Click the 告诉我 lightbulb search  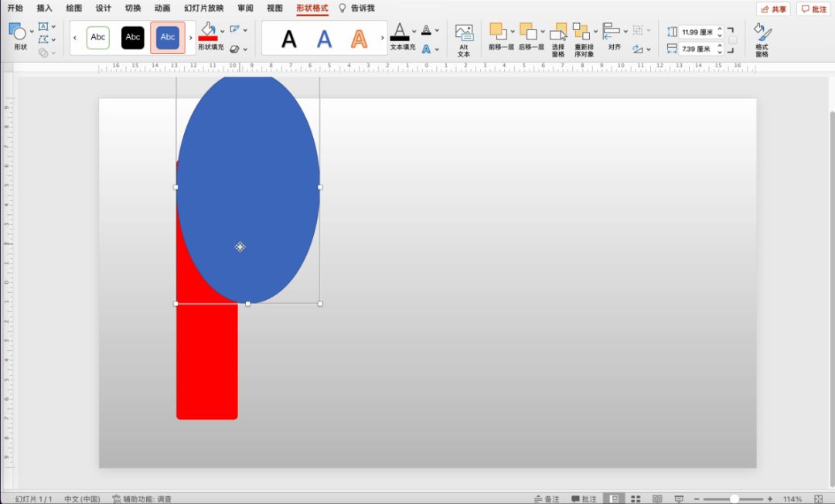coord(356,8)
